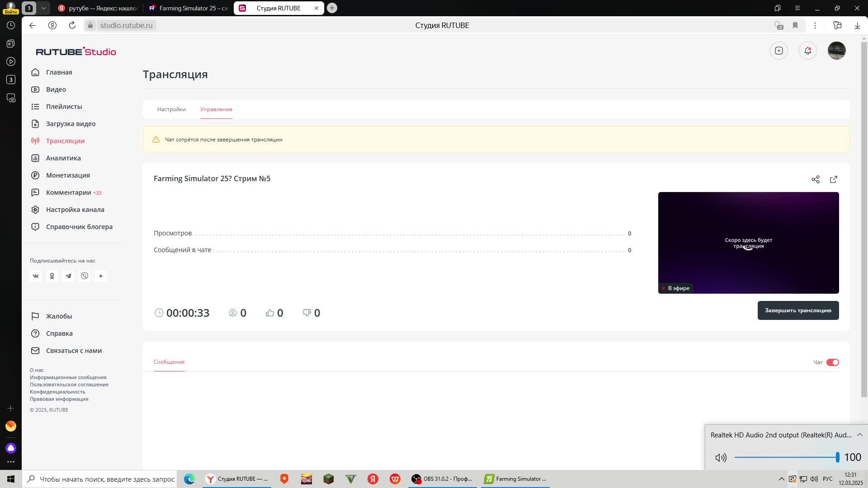The width and height of the screenshot is (868, 488).
Task: Open Комментарии +33 in sidebar
Action: 66,192
